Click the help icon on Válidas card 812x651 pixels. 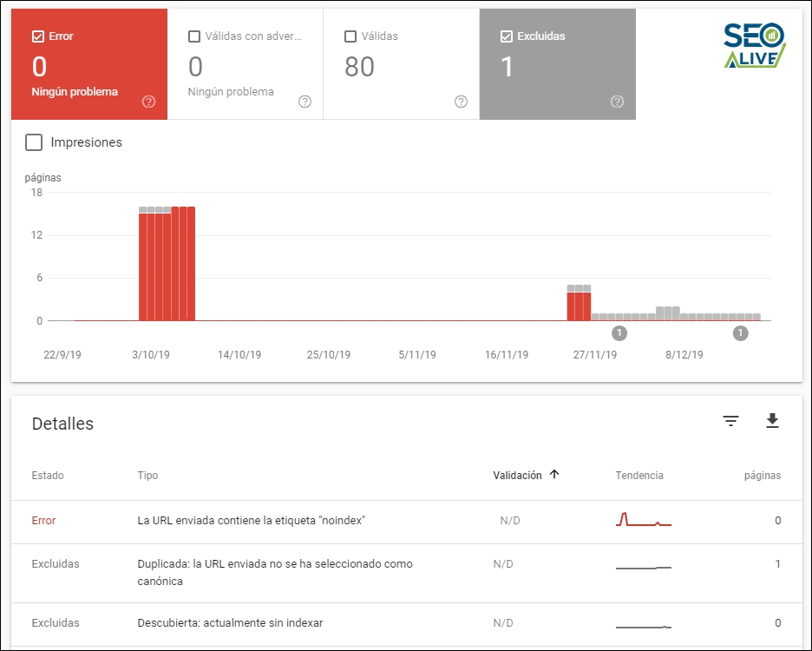pyautogui.click(x=461, y=102)
